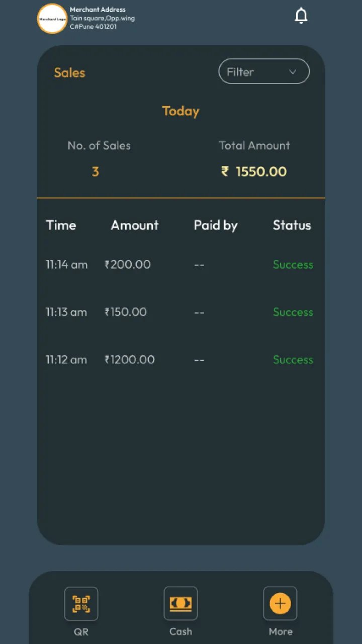Click Success status of 11:12 am sale

pos(293,360)
